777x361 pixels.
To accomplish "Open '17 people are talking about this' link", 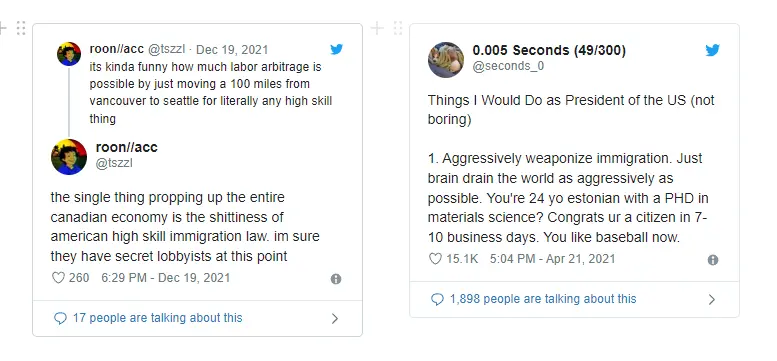I will [x=158, y=318].
